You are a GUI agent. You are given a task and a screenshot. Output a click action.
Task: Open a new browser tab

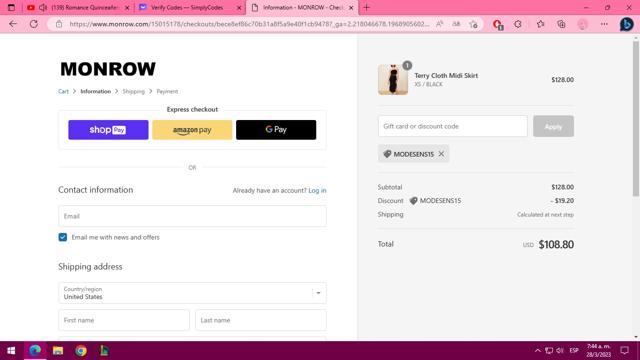[x=367, y=7]
